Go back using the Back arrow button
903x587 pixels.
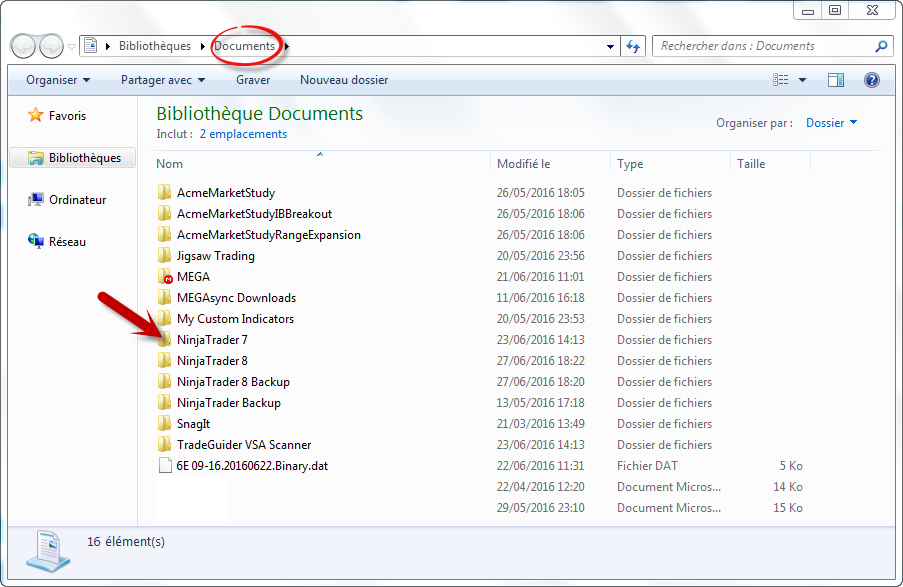[x=24, y=46]
